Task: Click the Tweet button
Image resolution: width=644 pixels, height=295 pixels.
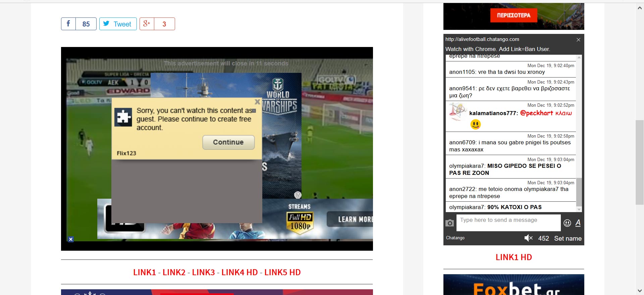Action: (118, 24)
